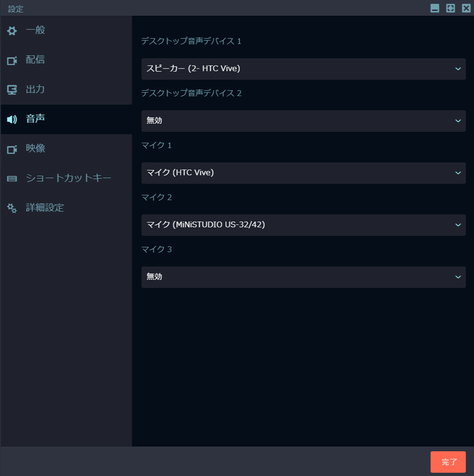The width and height of the screenshot is (474, 476).
Task: Open the マイク 1 device dropdown
Action: point(303,173)
